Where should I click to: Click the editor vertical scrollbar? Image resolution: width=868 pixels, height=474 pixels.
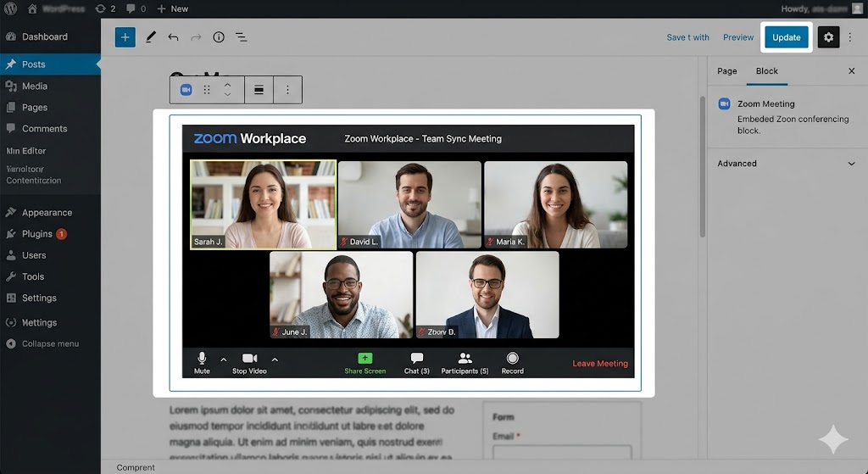(x=702, y=170)
